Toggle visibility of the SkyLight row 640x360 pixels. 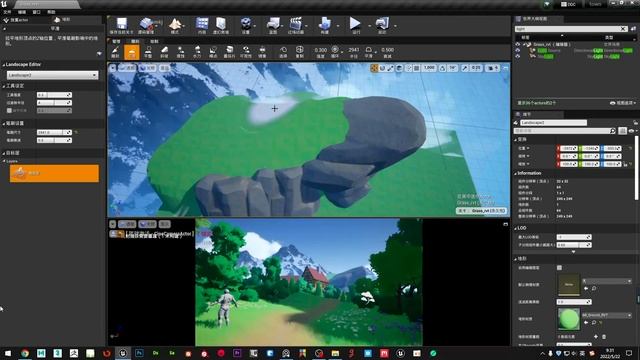(x=518, y=56)
